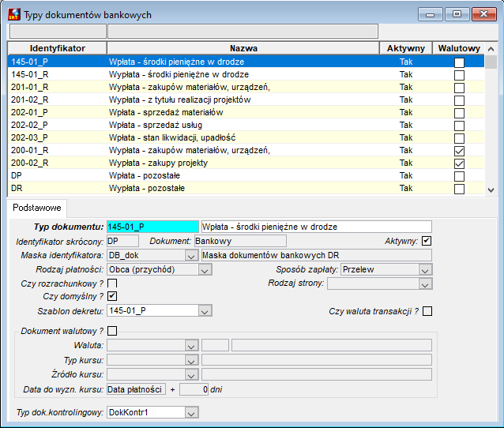Toggle Walutowy checkbox for row 201-01_R
Screen dimensions: 504x428
[x=459, y=88]
